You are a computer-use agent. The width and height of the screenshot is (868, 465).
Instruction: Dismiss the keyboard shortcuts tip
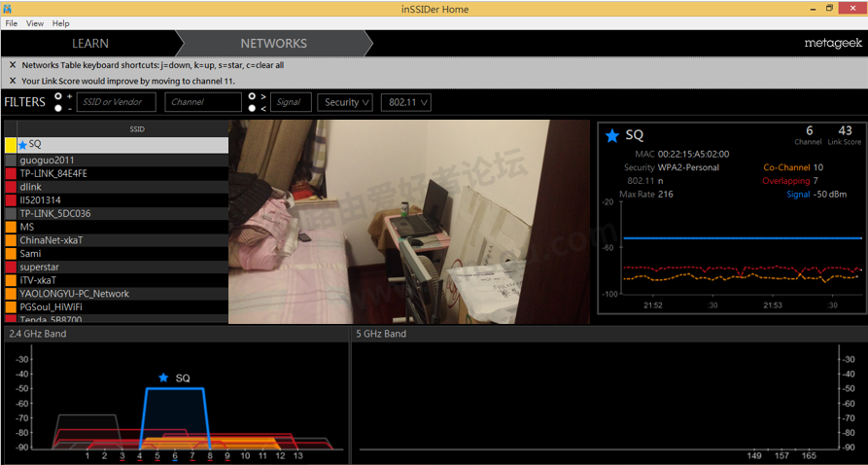click(13, 65)
